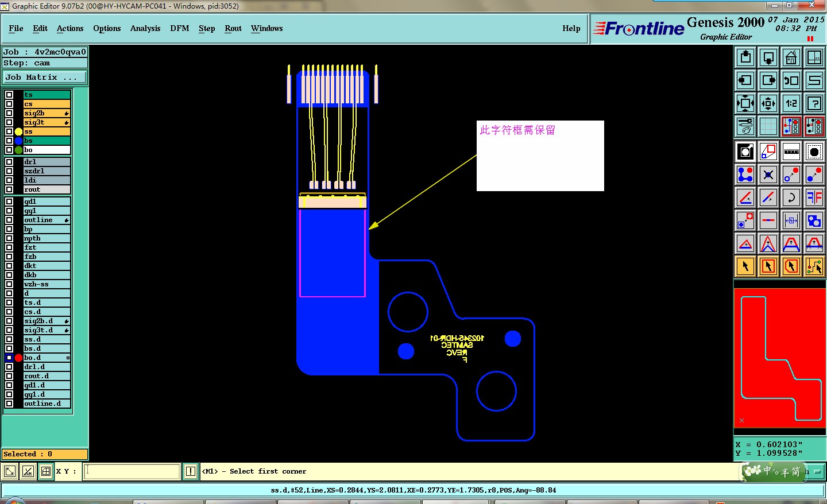Open the Edit menu

40,28
